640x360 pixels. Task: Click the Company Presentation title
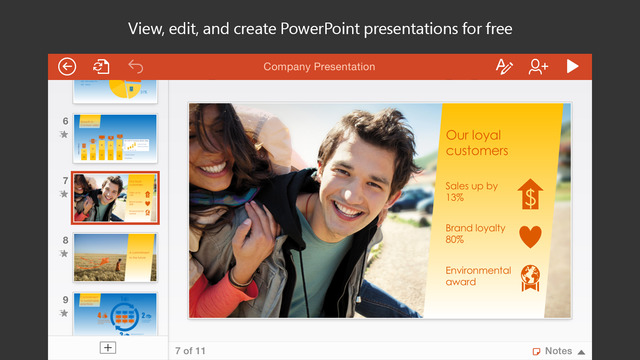pyautogui.click(x=319, y=67)
